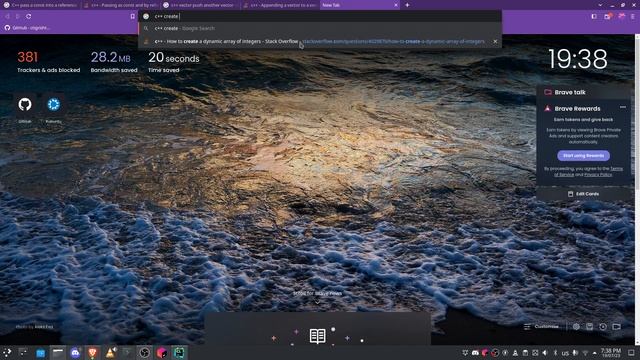Viewport: 640px width, 360px height.
Task: Bookmark this page with bookmark icon
Action: point(133,16)
